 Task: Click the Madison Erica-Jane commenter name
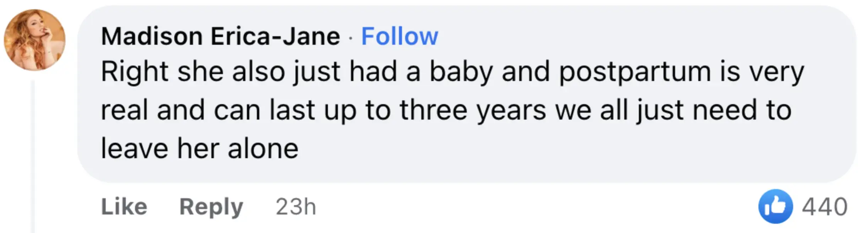[220, 37]
